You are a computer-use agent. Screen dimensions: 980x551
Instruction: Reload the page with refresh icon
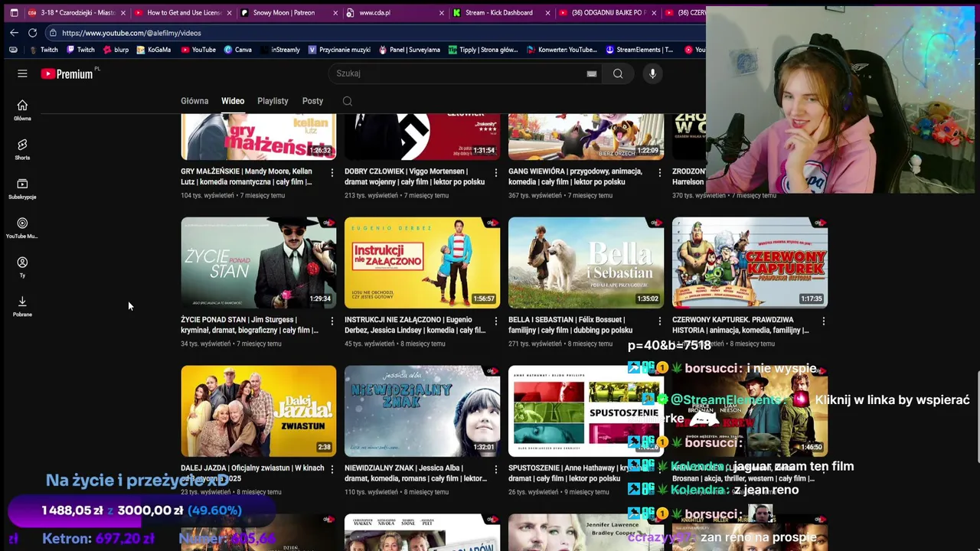32,33
